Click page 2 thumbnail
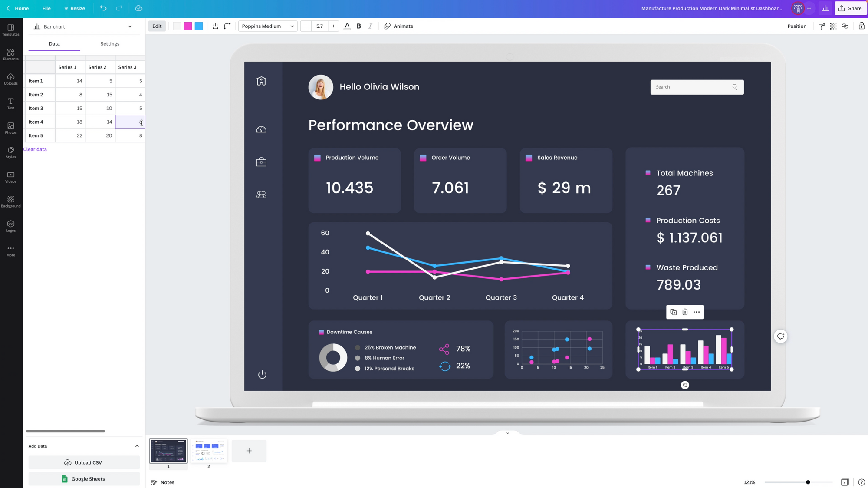The height and width of the screenshot is (488, 868). tap(209, 451)
